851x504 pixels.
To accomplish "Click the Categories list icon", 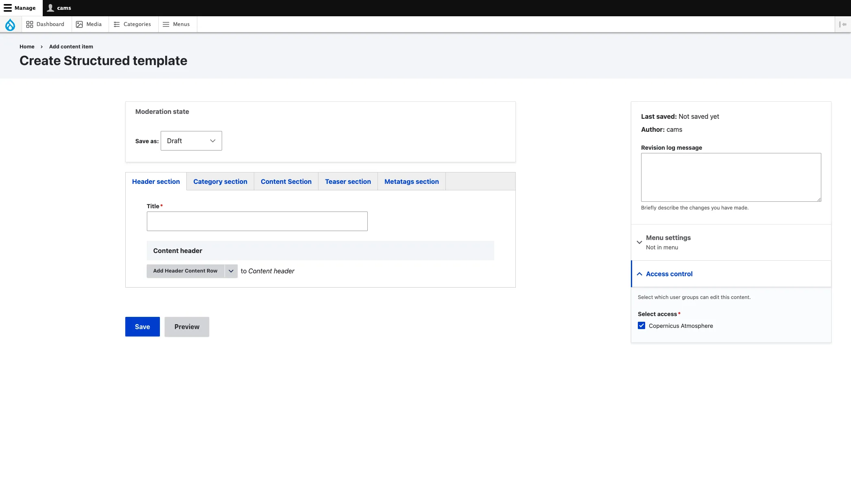I will (x=117, y=24).
